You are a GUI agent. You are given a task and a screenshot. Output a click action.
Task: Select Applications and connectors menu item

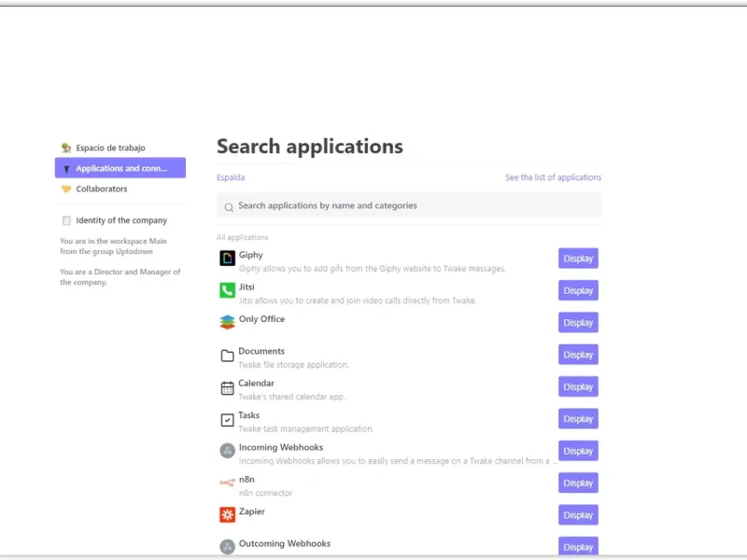click(120, 168)
